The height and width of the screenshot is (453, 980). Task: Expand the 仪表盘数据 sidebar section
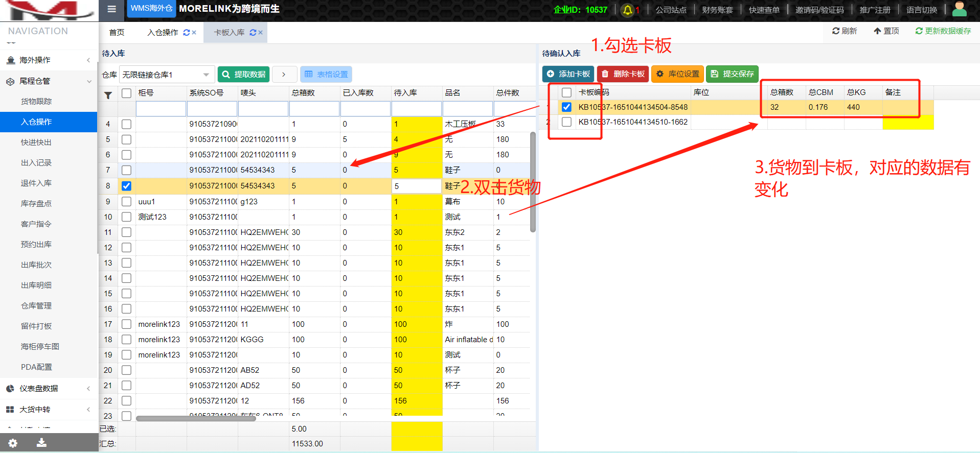(x=49, y=388)
